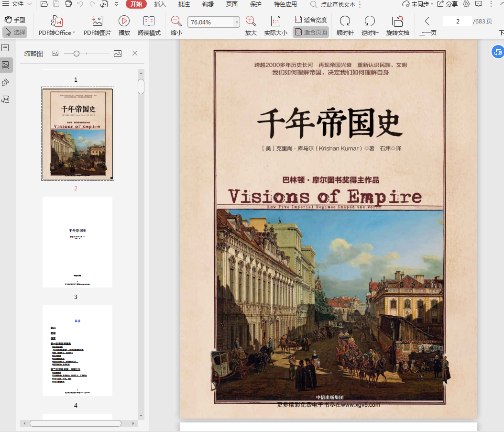Click the 放大 zoom in icon
The width and height of the screenshot is (504, 432).
pyautogui.click(x=251, y=21)
